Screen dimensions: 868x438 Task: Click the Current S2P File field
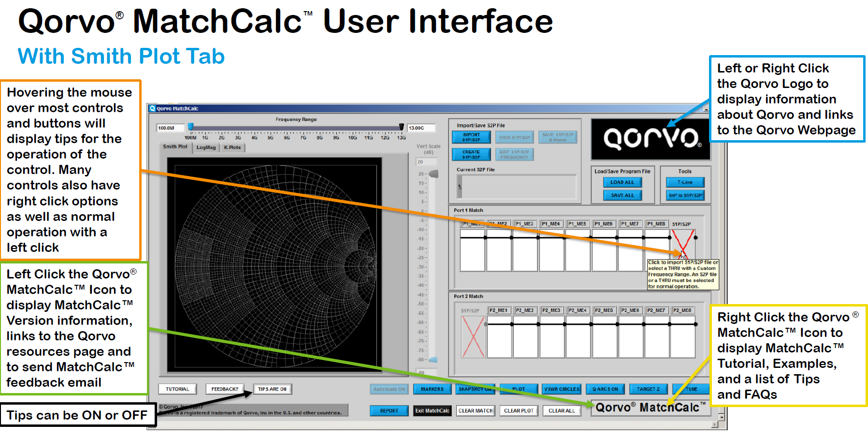pyautogui.click(x=517, y=187)
